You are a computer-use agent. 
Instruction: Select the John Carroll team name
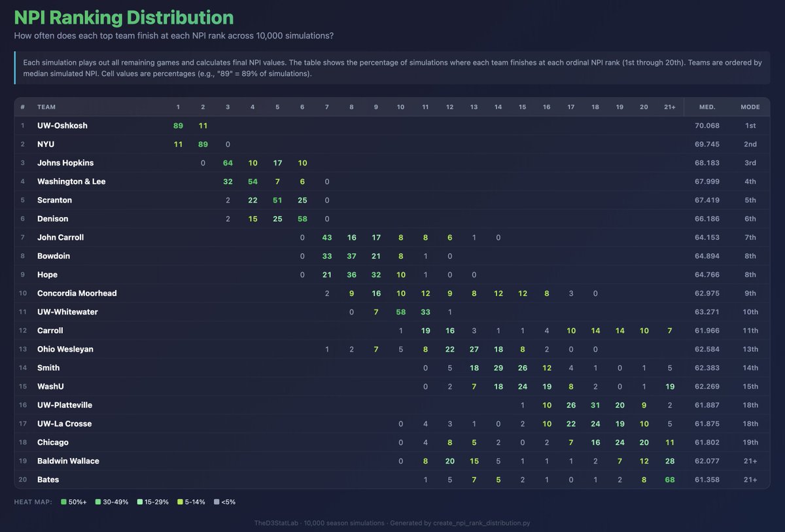(x=60, y=238)
